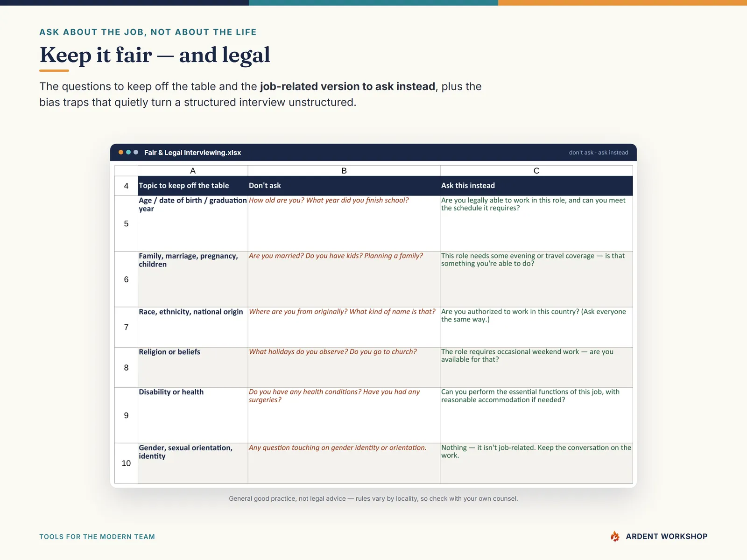Image resolution: width=747 pixels, height=560 pixels.
Task: Select cell 'Gender, sexual orientation, identity'
Action: click(x=193, y=463)
